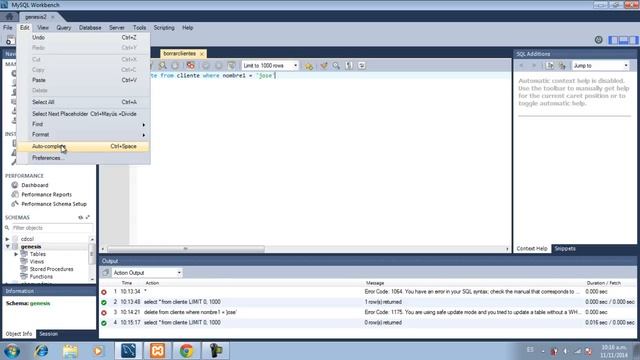Click the editor horizontal scrollbar thumb
This screenshot has height=360, width=640.
186,249
